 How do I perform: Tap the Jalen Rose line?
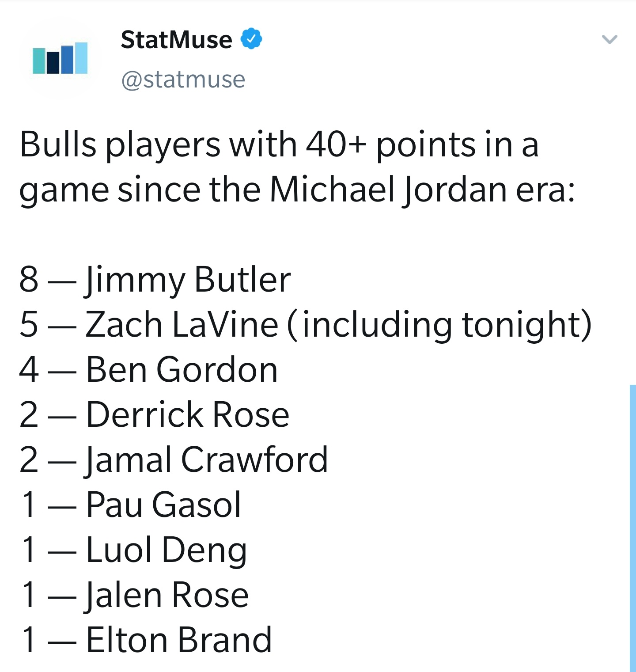135,595
